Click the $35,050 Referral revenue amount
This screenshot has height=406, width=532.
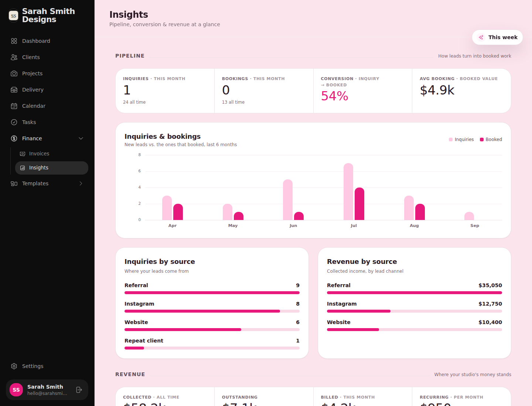[x=490, y=285]
